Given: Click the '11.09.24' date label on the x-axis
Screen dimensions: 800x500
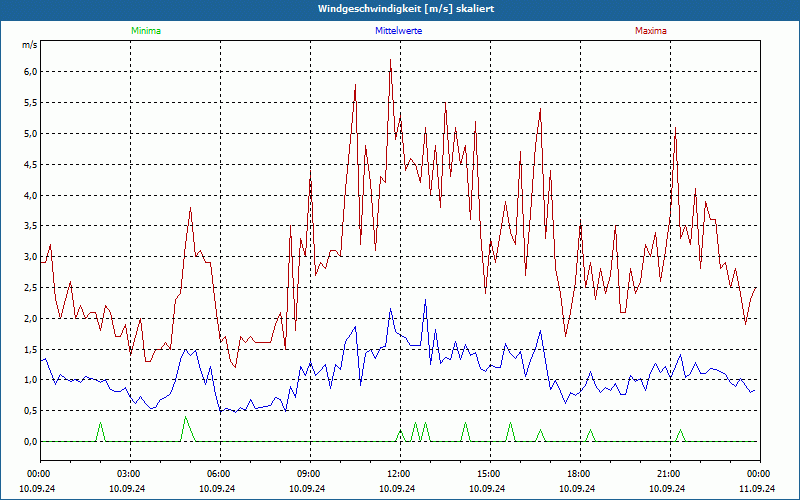Looking at the screenshot, I should 757,488.
